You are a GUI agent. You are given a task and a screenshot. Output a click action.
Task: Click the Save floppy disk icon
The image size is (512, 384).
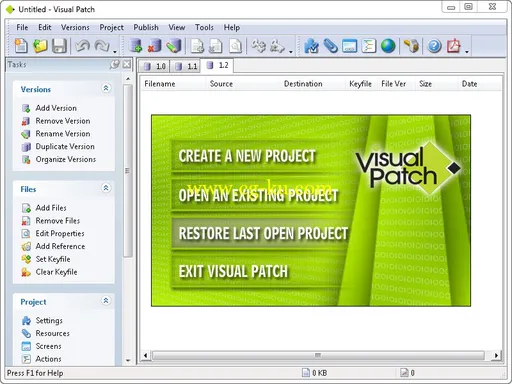(59, 46)
